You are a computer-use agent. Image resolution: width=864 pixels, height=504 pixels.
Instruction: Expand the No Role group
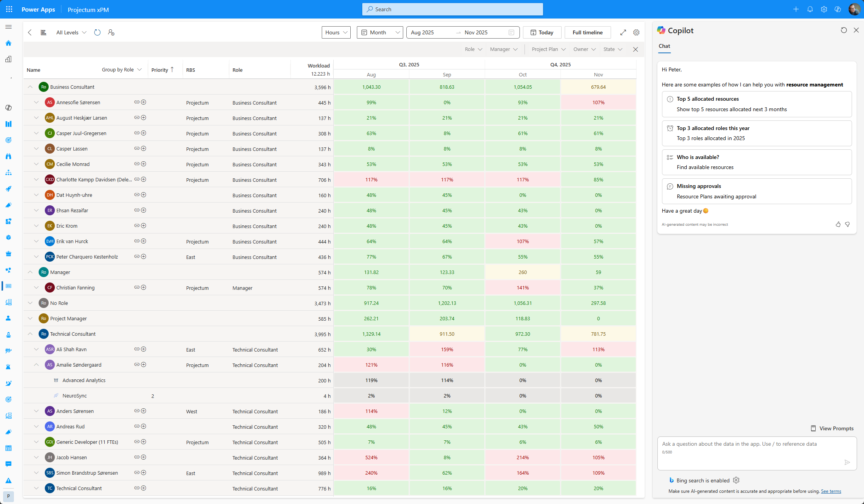point(30,303)
